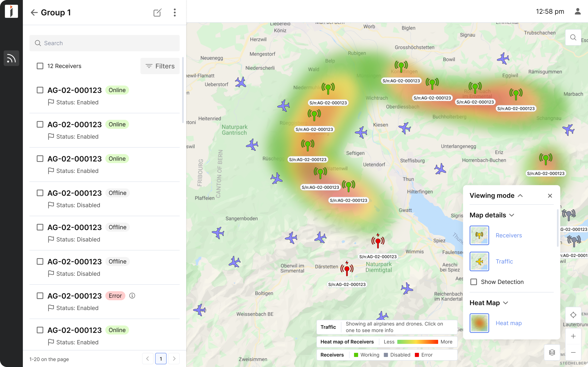
Task: Select all receivers using the 12 Receivers checkbox
Action: click(x=40, y=65)
